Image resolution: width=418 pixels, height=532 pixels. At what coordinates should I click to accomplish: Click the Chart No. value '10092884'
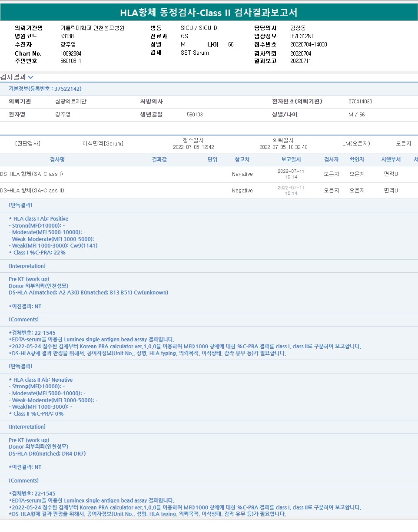71,53
